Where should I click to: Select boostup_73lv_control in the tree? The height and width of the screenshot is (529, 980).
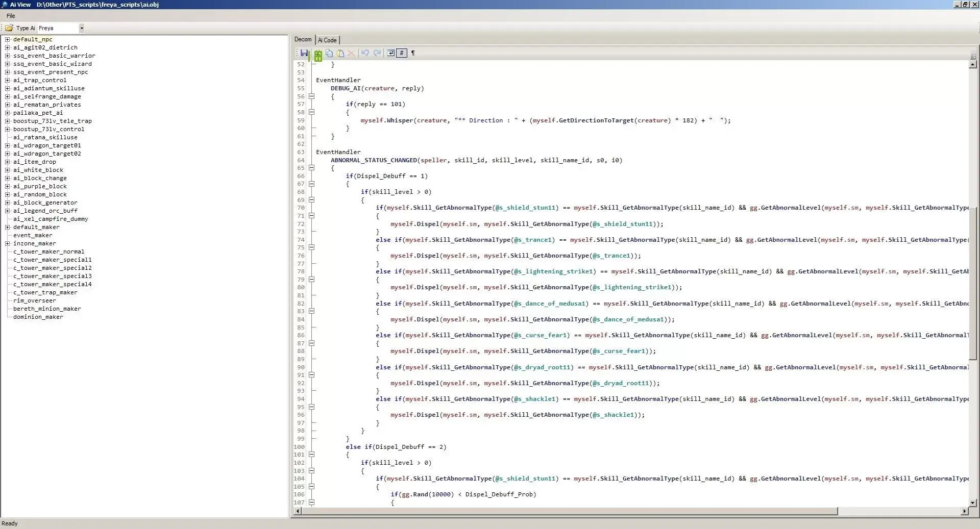[49, 129]
